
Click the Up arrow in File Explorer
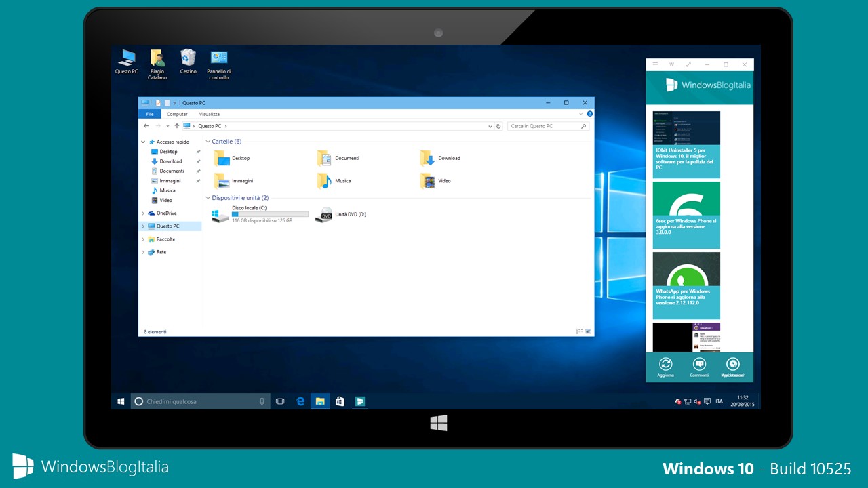click(177, 126)
